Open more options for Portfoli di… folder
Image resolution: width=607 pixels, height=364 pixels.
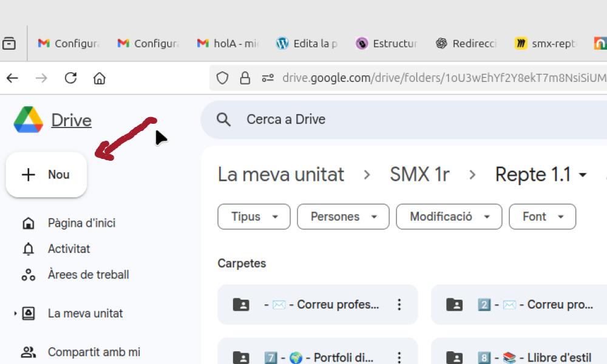pos(399,357)
